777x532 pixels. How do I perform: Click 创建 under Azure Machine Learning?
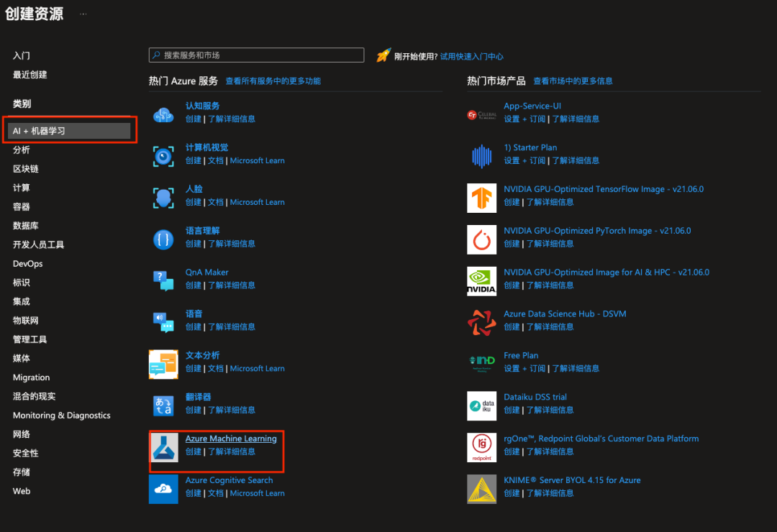[194, 451]
